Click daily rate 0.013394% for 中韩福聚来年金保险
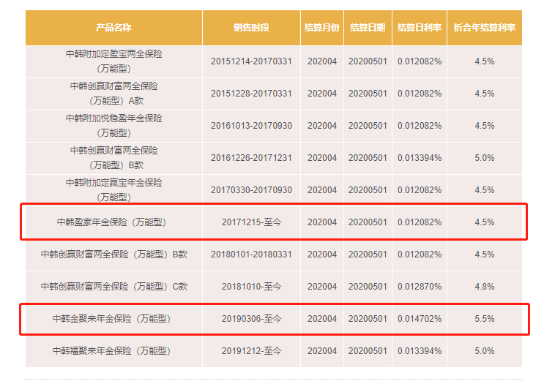 [419, 350]
